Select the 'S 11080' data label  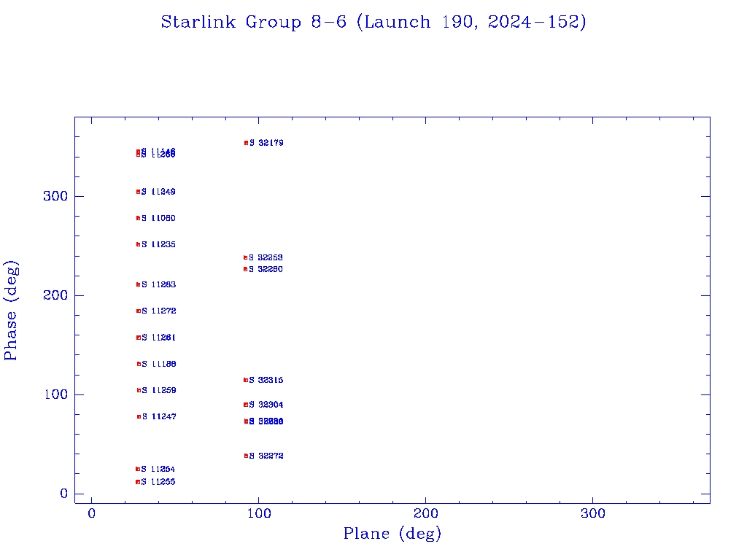[x=158, y=218]
